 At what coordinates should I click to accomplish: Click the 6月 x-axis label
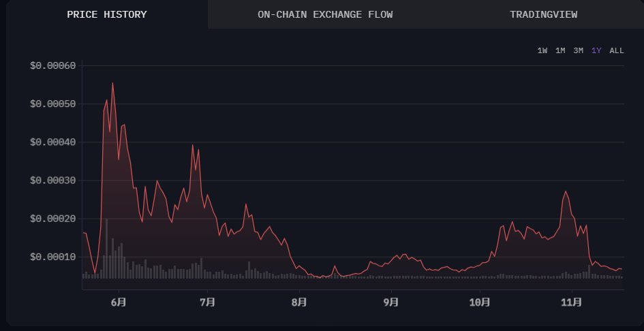tap(118, 301)
